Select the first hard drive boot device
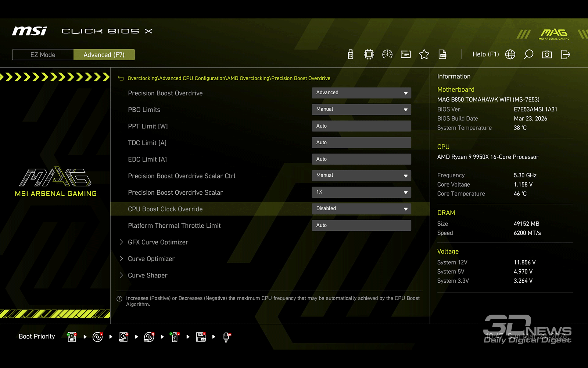The width and height of the screenshot is (588, 368). click(x=72, y=337)
